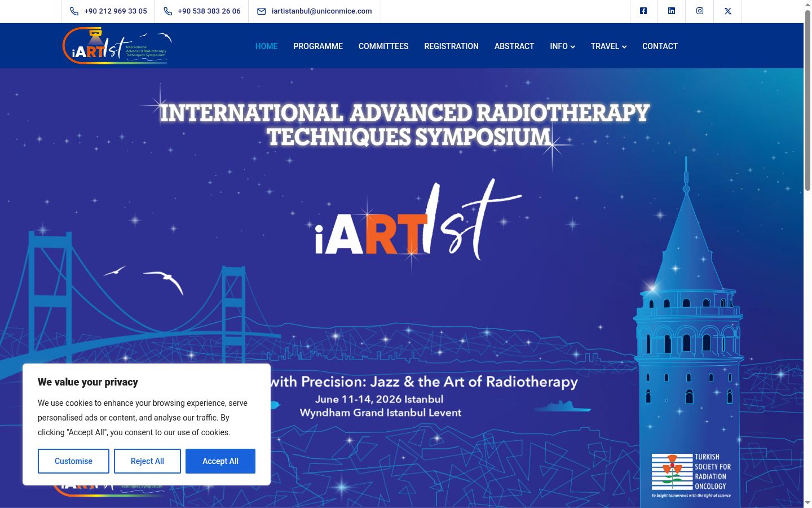Open the X (Twitter) icon link
The width and height of the screenshot is (812, 508).
[x=728, y=11]
